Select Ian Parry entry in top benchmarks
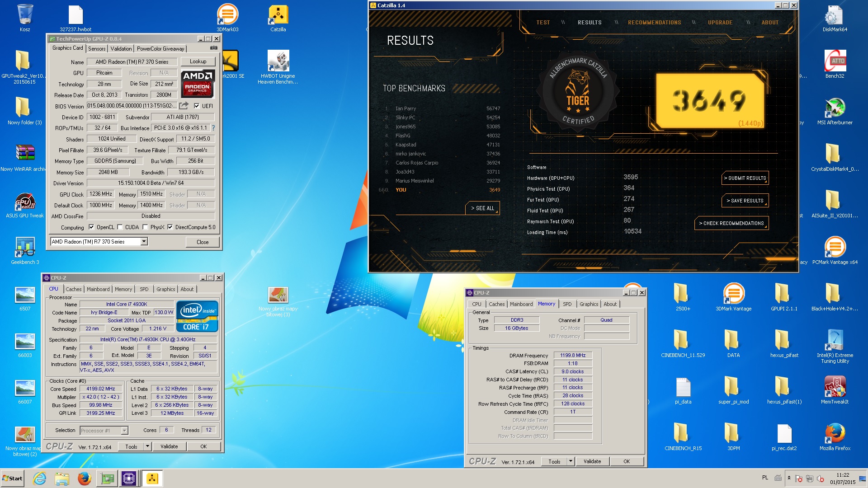Image resolution: width=868 pixels, height=488 pixels. (442, 108)
